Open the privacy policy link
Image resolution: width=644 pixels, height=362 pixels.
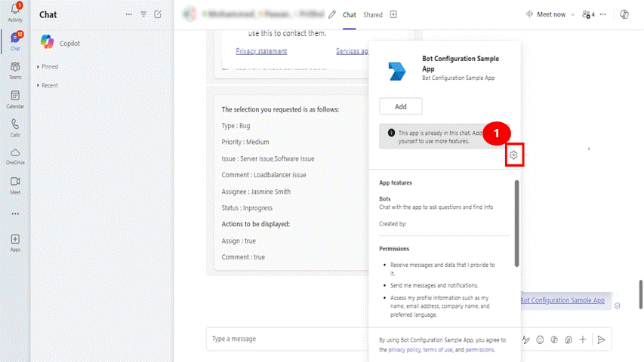(404, 350)
